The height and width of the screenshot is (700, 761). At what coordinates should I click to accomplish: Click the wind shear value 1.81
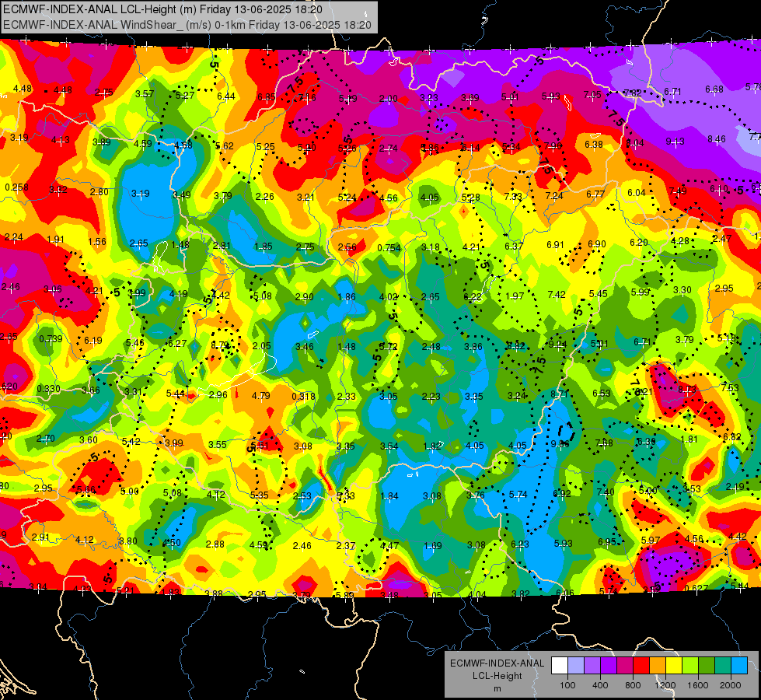[689, 439]
